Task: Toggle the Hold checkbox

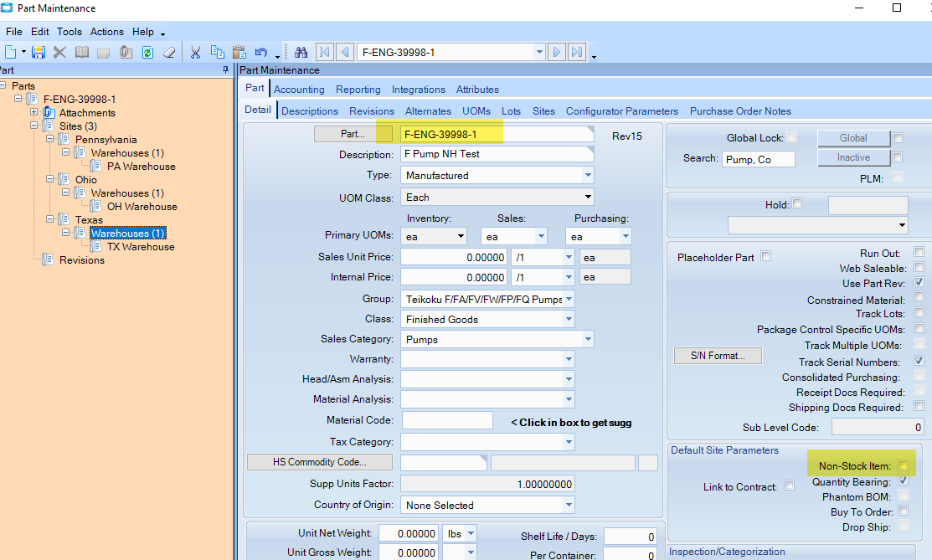Action: [x=797, y=203]
